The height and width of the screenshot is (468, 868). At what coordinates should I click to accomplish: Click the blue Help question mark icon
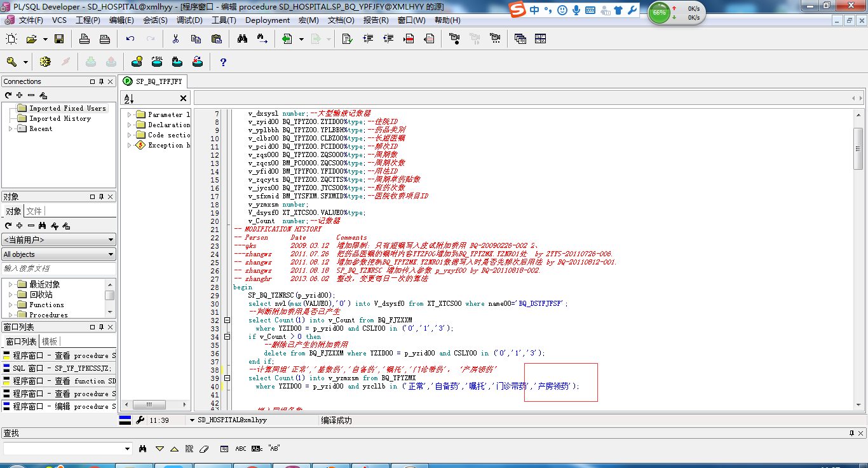click(223, 62)
